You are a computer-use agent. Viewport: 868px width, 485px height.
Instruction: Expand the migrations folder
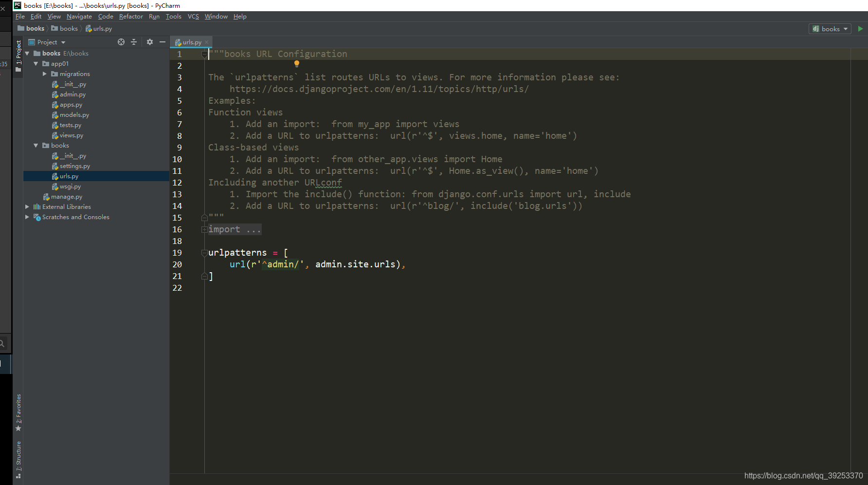(x=45, y=74)
